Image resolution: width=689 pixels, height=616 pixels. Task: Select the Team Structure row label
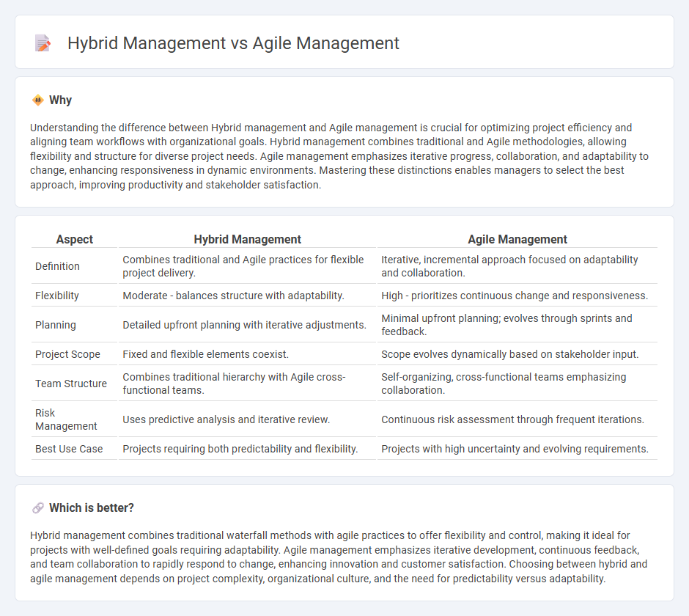point(71,384)
